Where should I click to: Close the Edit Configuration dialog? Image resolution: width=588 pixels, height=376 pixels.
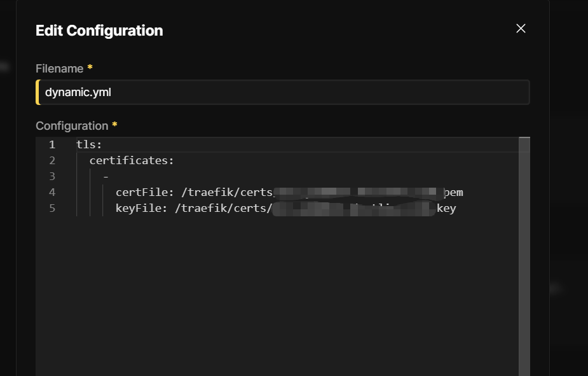pos(521,29)
